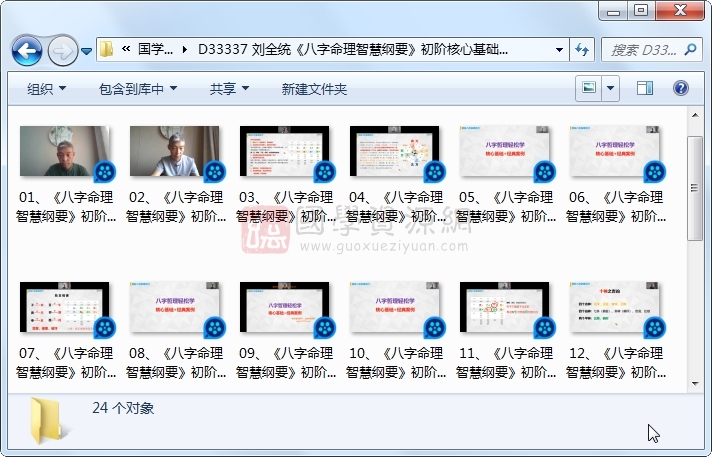Image resolution: width=712 pixels, height=457 pixels.
Task: Click scrollbar down arrow
Action: pyautogui.click(x=695, y=384)
